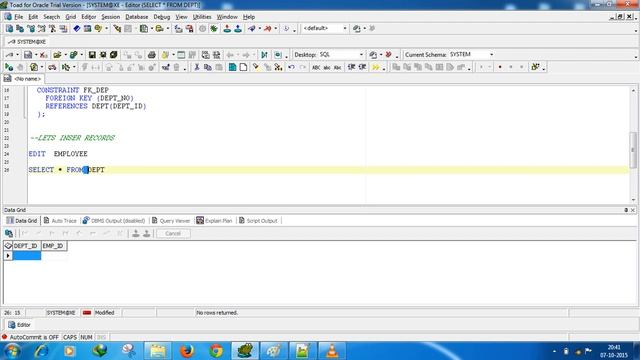This screenshot has width=640, height=360.
Task: Click the red X disconnect icon beside Desktop combo
Action: [x=388, y=55]
